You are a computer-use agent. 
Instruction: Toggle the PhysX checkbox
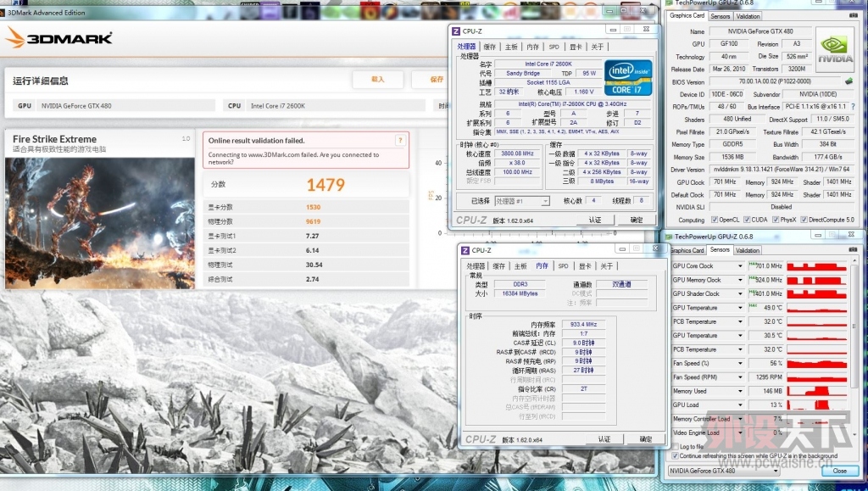[776, 220]
